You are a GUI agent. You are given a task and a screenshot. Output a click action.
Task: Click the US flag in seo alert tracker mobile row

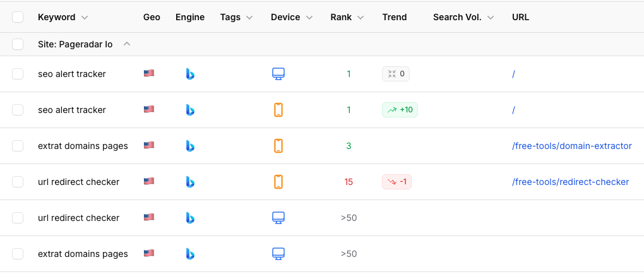(148, 109)
